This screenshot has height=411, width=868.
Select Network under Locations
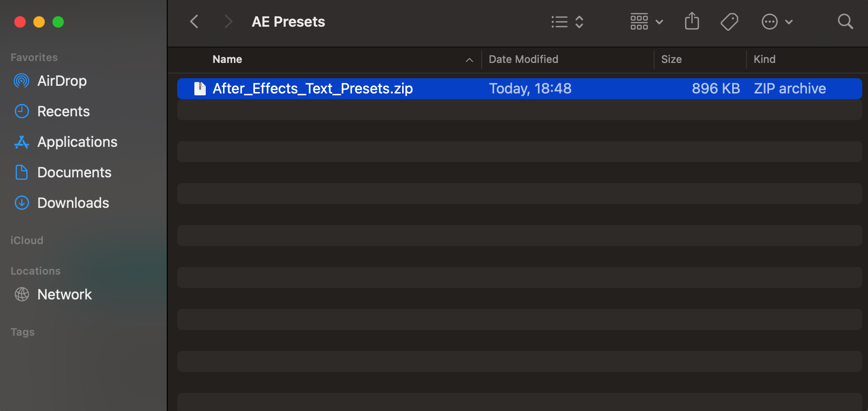tap(64, 295)
